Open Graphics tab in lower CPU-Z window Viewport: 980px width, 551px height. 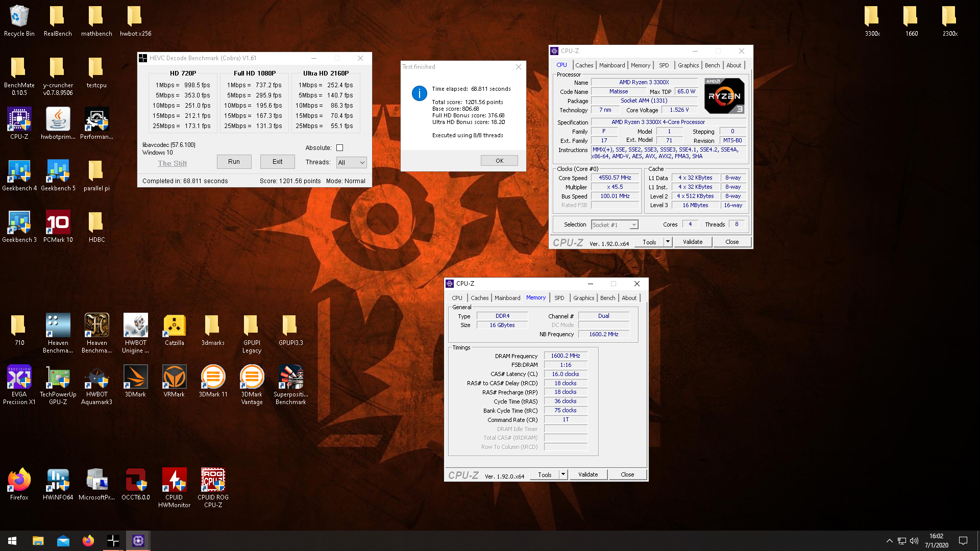pos(583,298)
